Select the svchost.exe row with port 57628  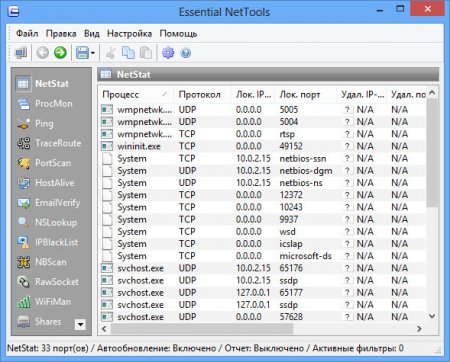[263, 317]
